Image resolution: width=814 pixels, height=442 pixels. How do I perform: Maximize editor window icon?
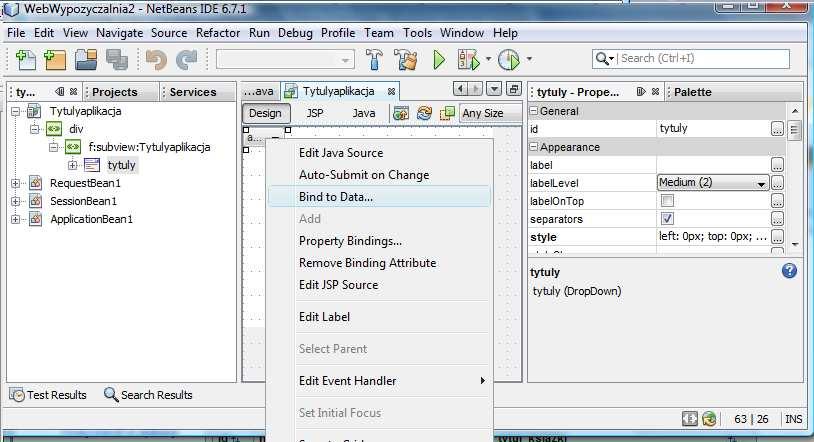pos(513,89)
